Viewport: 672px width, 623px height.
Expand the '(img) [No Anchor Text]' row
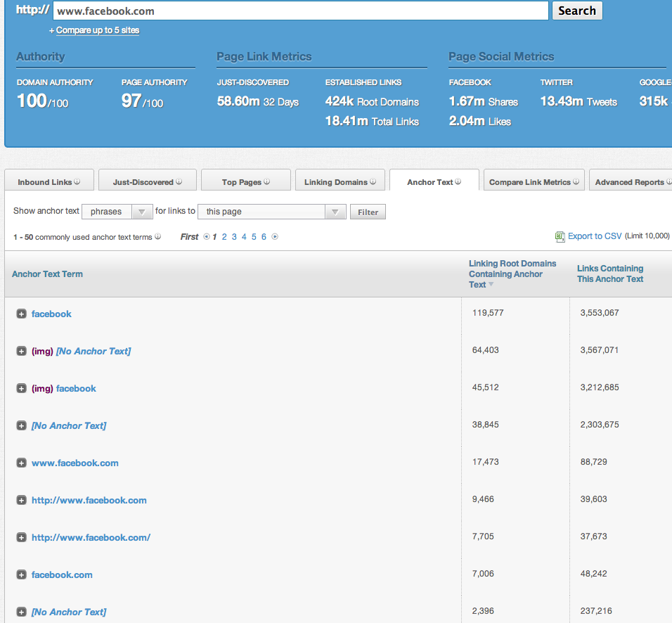[x=21, y=351]
